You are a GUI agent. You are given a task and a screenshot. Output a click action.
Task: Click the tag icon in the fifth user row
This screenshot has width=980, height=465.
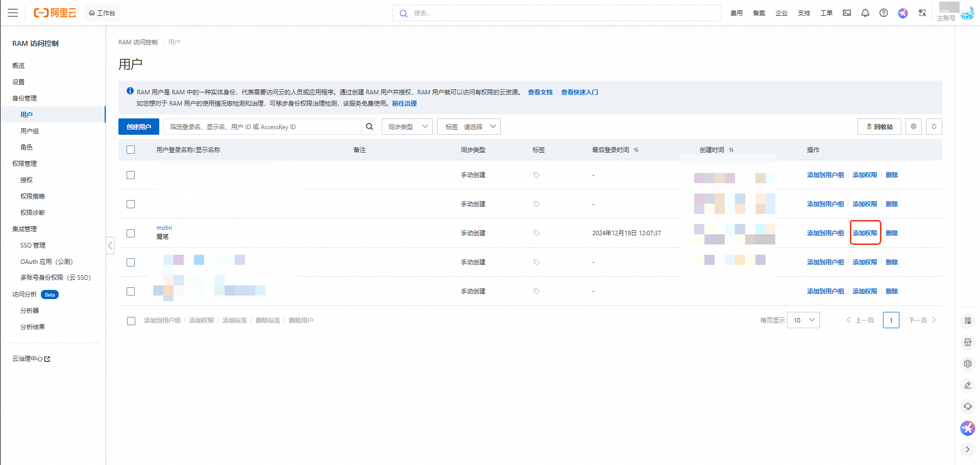pos(536,291)
